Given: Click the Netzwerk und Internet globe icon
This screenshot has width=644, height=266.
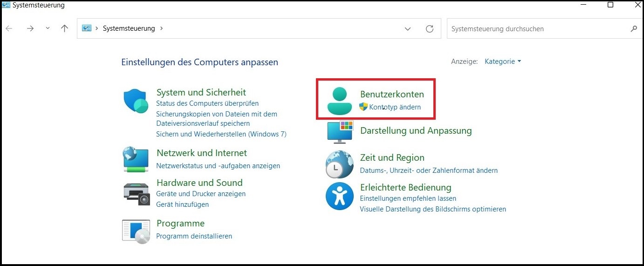Looking at the screenshot, I should (x=136, y=159).
